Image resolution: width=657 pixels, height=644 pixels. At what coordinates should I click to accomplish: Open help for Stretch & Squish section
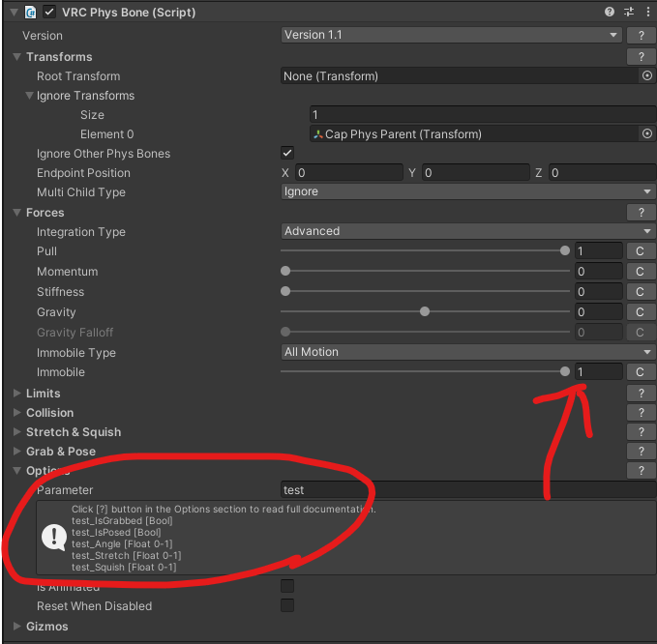click(642, 431)
